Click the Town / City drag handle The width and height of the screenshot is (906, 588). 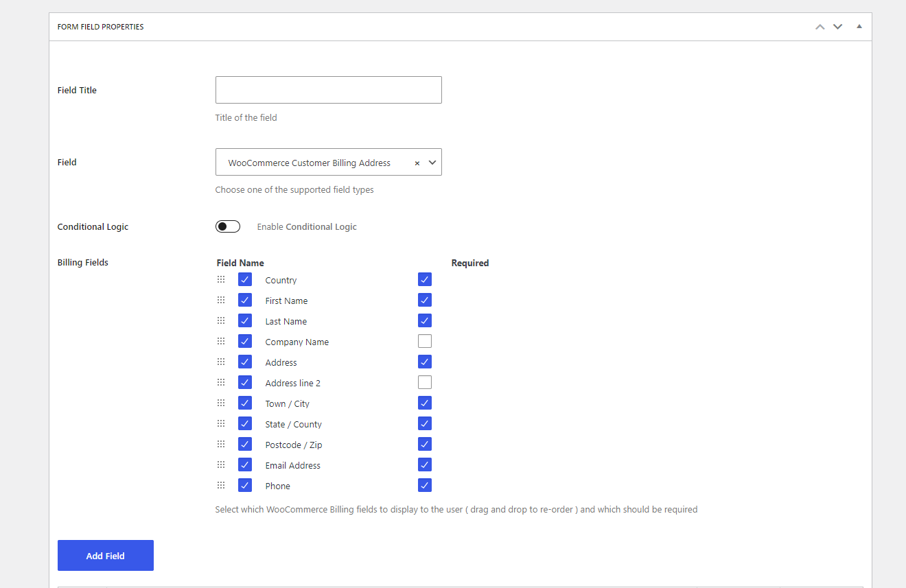pos(221,403)
